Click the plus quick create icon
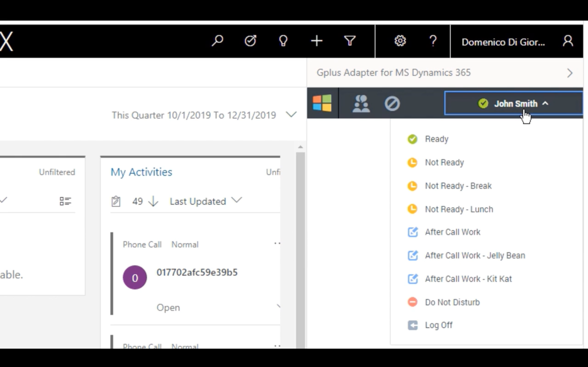The height and width of the screenshot is (367, 588). 317,41
